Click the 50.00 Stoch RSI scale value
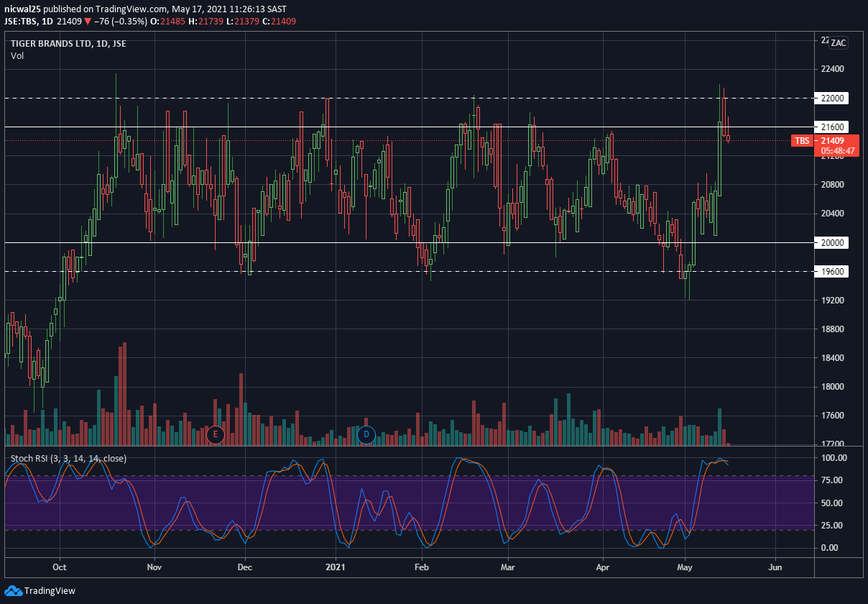 click(832, 503)
